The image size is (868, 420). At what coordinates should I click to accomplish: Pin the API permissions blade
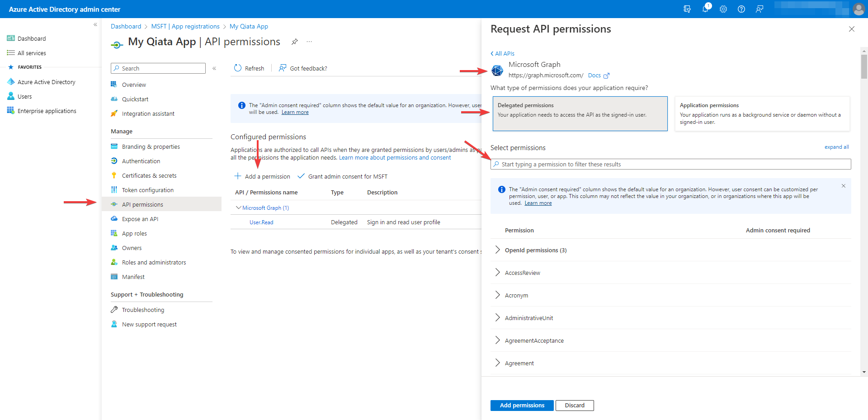[294, 42]
